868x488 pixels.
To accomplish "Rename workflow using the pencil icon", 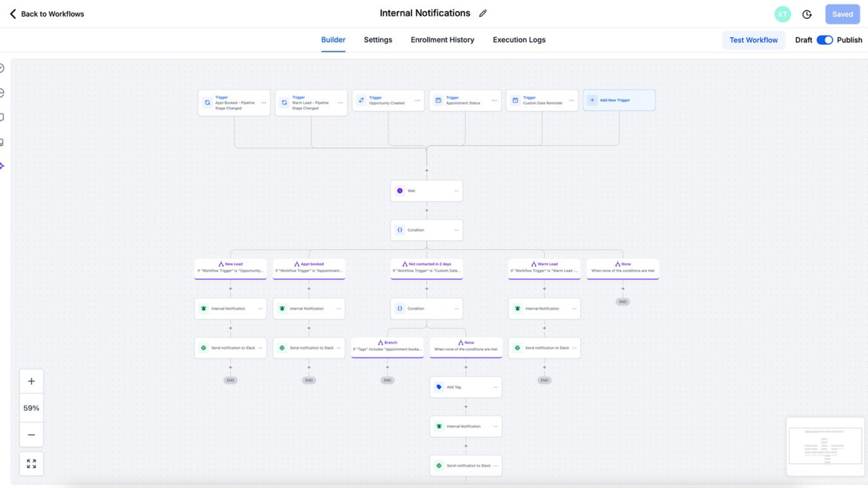I will pyautogui.click(x=482, y=14).
